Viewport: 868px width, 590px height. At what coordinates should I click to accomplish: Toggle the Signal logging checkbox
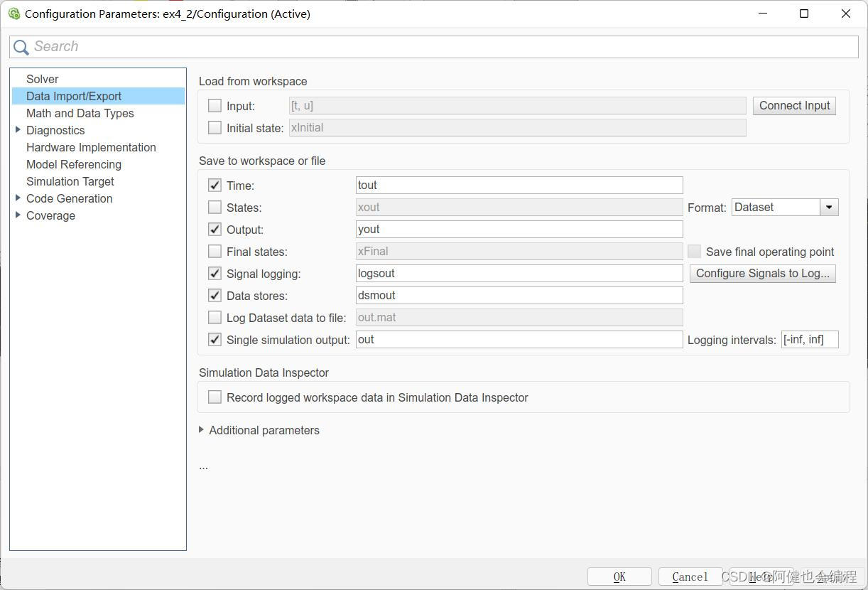(215, 274)
